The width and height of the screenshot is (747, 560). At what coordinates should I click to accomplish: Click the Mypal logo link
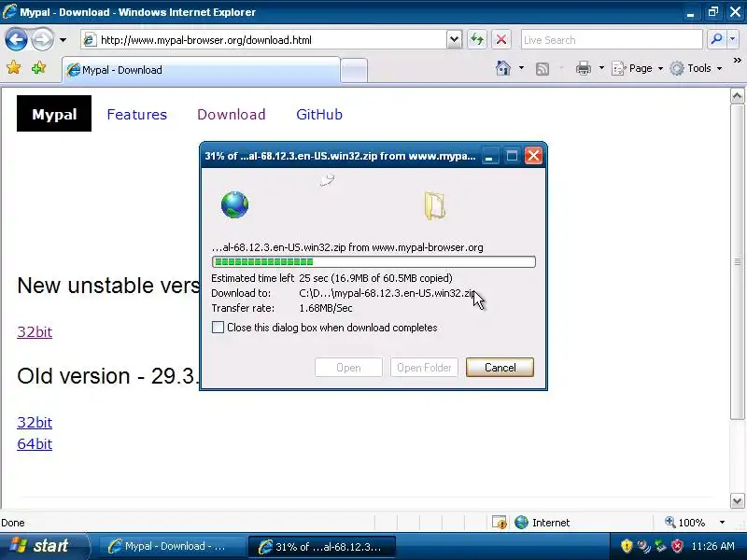(54, 113)
